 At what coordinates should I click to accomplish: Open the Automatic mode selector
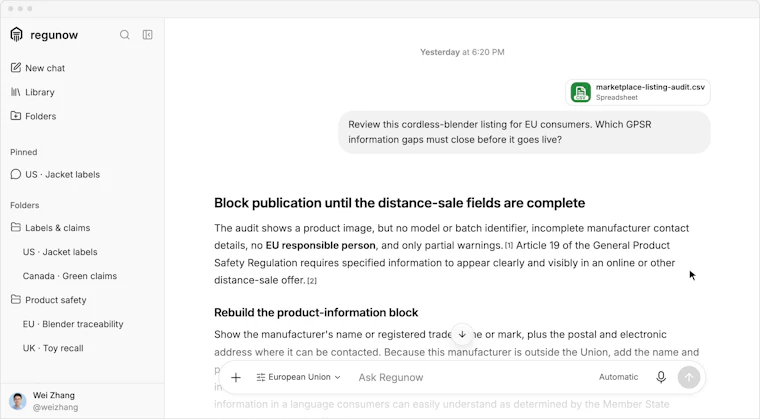coord(618,377)
